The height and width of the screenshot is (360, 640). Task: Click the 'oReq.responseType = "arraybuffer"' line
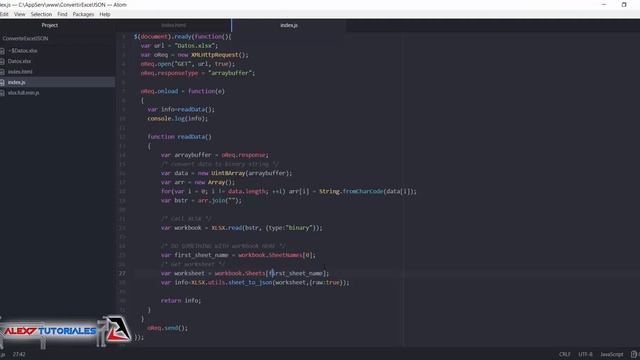tap(198, 73)
